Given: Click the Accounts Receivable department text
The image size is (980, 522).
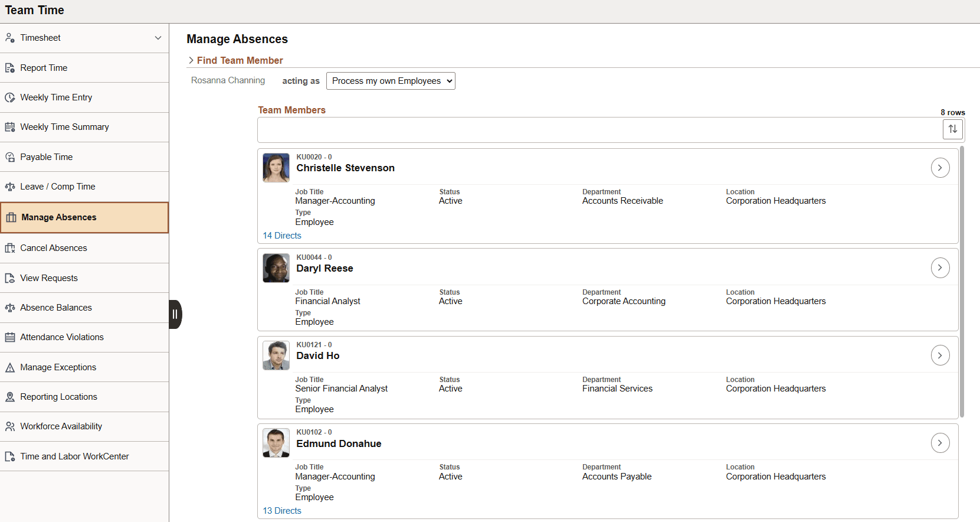Looking at the screenshot, I should coord(622,201).
